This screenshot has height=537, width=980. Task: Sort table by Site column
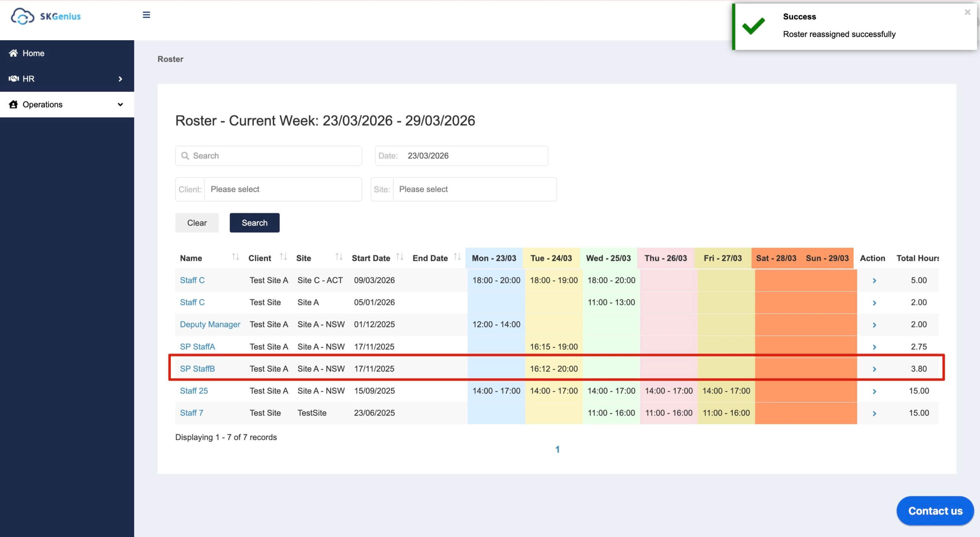[339, 257]
